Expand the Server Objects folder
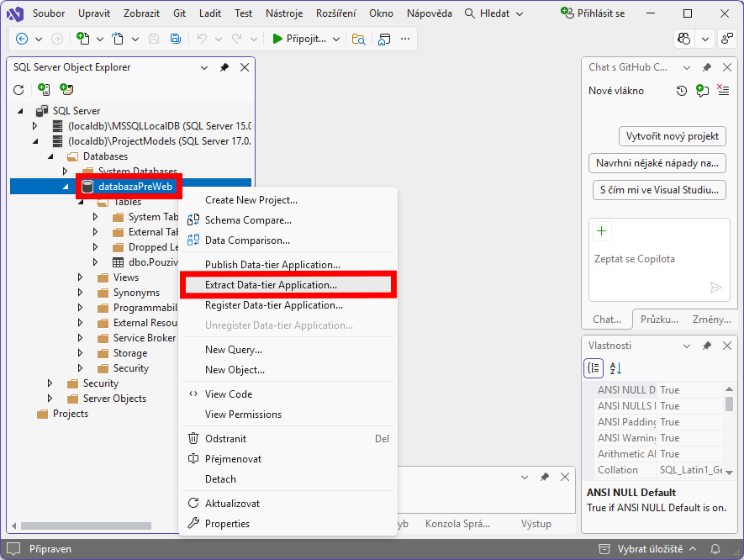The height and width of the screenshot is (560, 744). pos(50,399)
